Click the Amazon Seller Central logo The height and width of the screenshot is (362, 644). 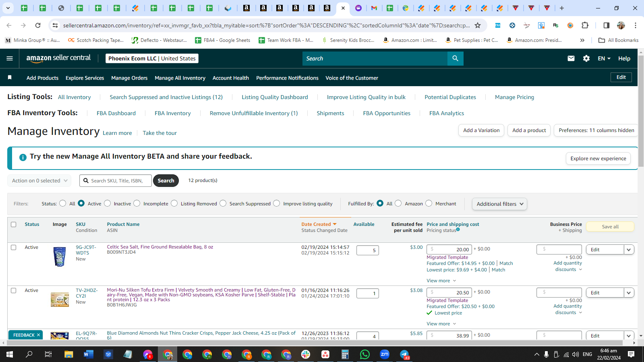[x=59, y=58]
